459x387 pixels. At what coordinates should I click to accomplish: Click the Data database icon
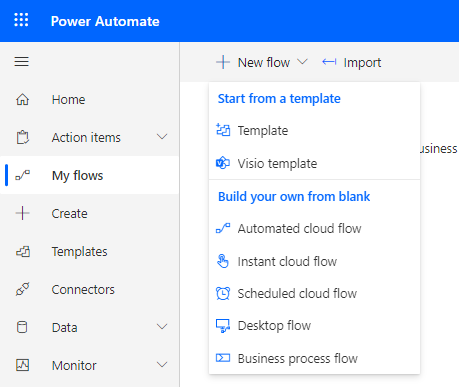22,327
